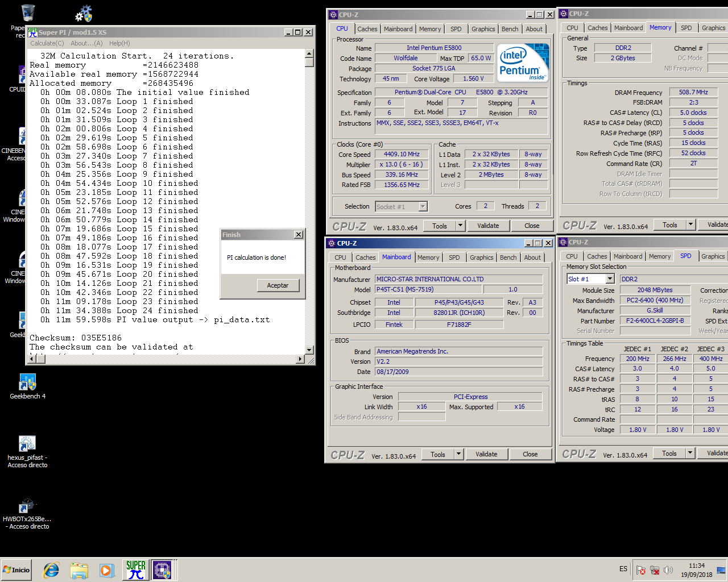This screenshot has width=728, height=582.
Task: Open Mainboard tab in SPD window
Action: [628, 256]
